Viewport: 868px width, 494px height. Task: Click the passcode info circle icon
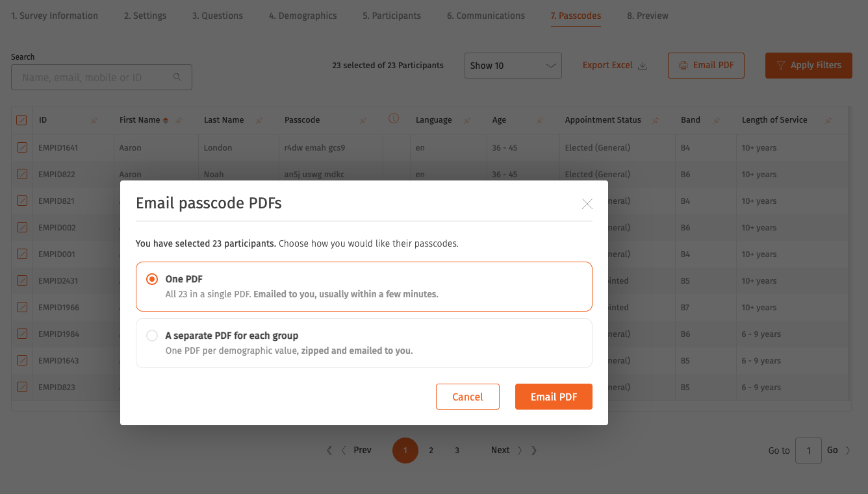point(393,118)
